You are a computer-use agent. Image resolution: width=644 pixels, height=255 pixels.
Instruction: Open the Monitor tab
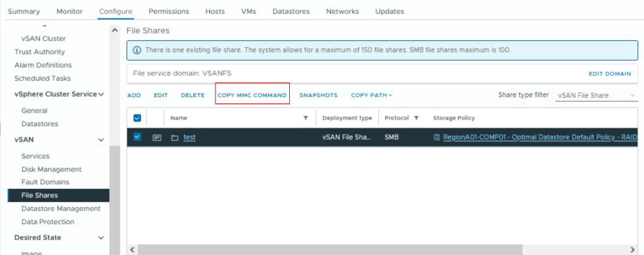pyautogui.click(x=69, y=11)
